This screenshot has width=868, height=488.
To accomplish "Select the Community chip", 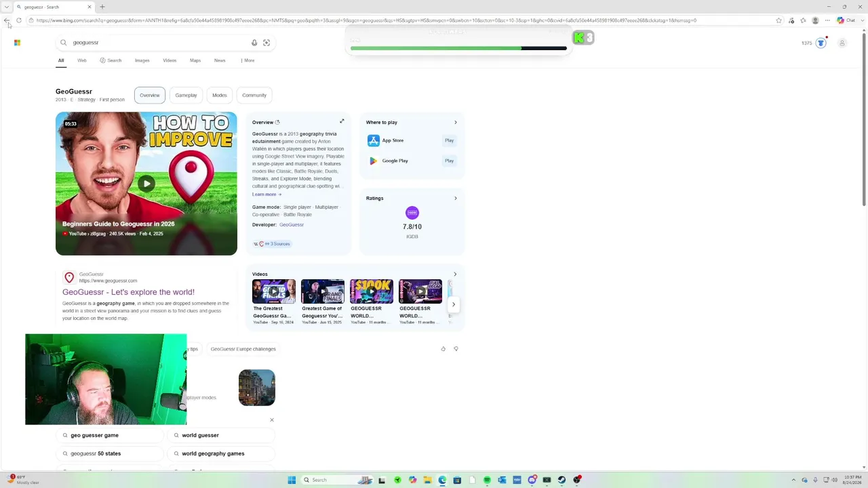I will click(x=254, y=95).
